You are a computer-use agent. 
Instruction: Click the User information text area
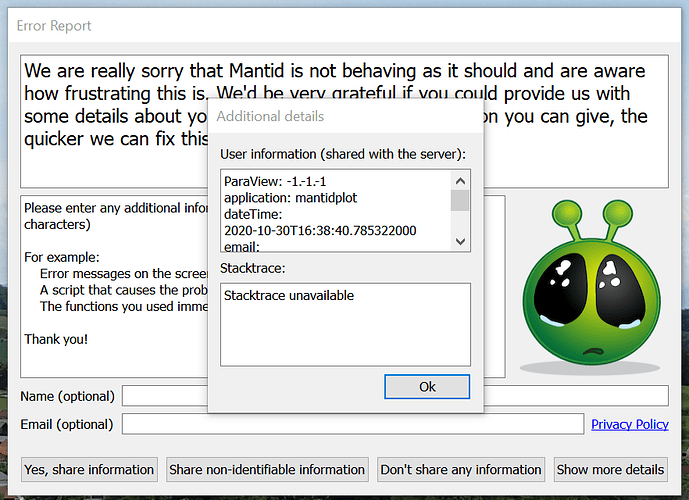pos(336,211)
